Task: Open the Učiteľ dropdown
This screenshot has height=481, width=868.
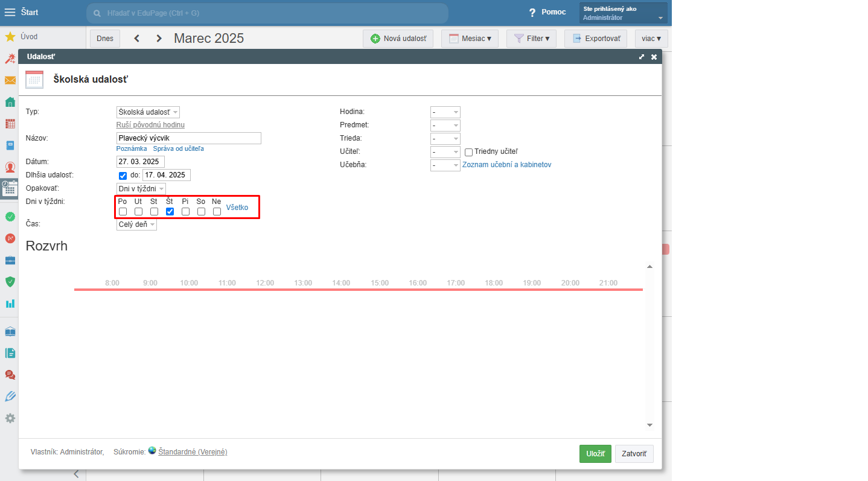Action: pos(445,152)
